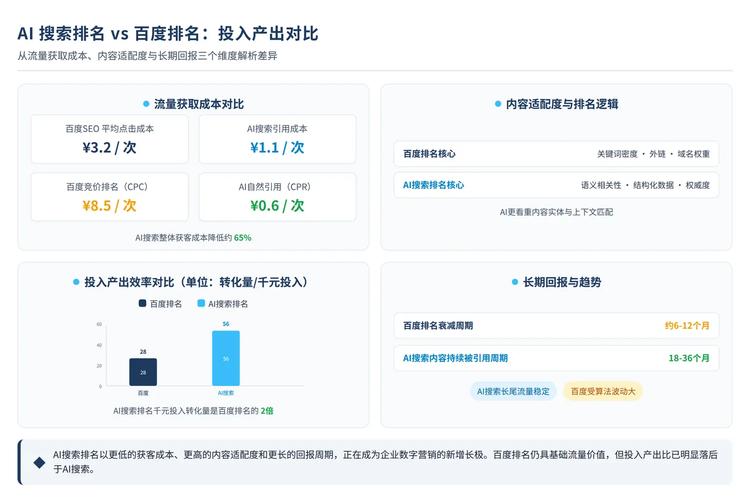Select the 百度排名核心 row label
Screen dimensions: 750x500
click(x=429, y=154)
